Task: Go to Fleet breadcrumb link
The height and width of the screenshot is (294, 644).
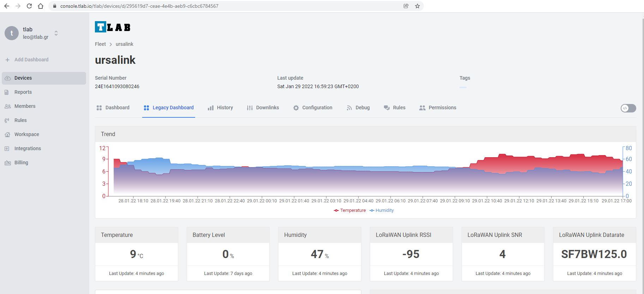Action: (x=100, y=44)
